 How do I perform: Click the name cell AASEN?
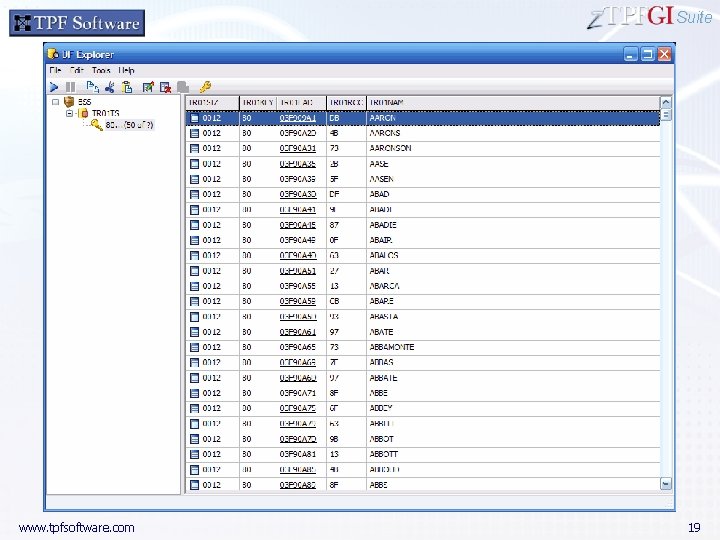coord(381,179)
